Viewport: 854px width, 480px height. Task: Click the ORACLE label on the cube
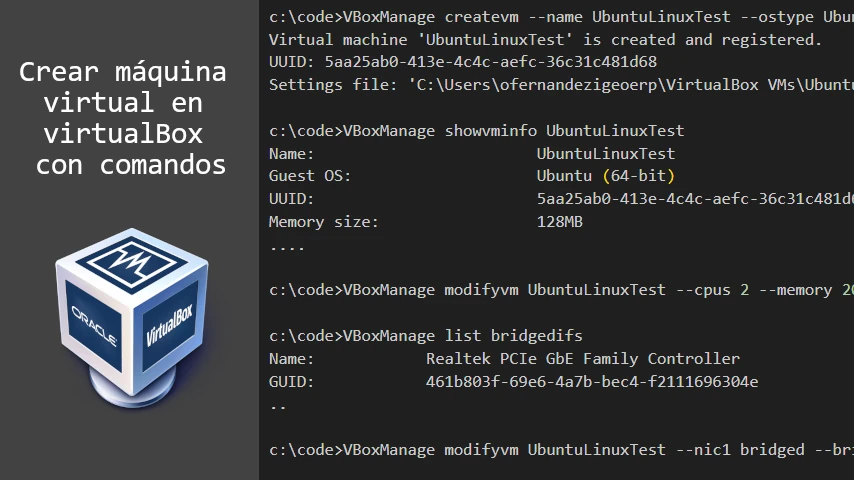coord(94,326)
